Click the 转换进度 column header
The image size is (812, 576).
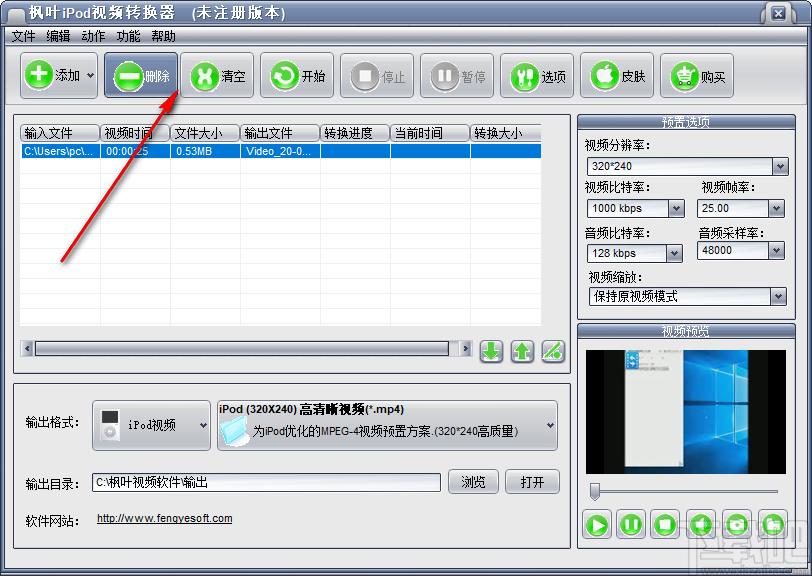[355, 133]
